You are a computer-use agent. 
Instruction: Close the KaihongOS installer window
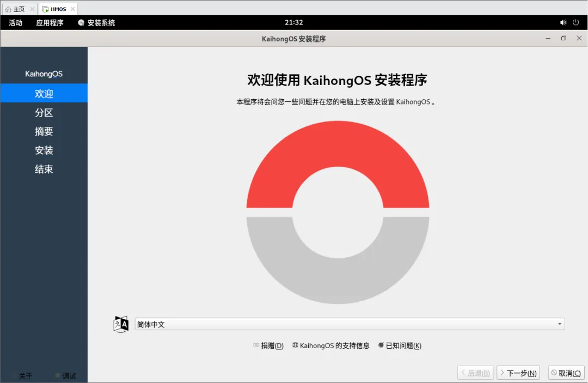point(579,38)
